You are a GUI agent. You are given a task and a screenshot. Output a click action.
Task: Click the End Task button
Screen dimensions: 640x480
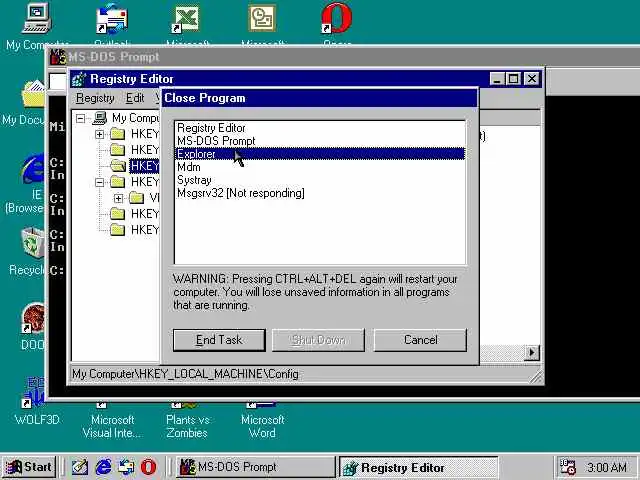[219, 340]
